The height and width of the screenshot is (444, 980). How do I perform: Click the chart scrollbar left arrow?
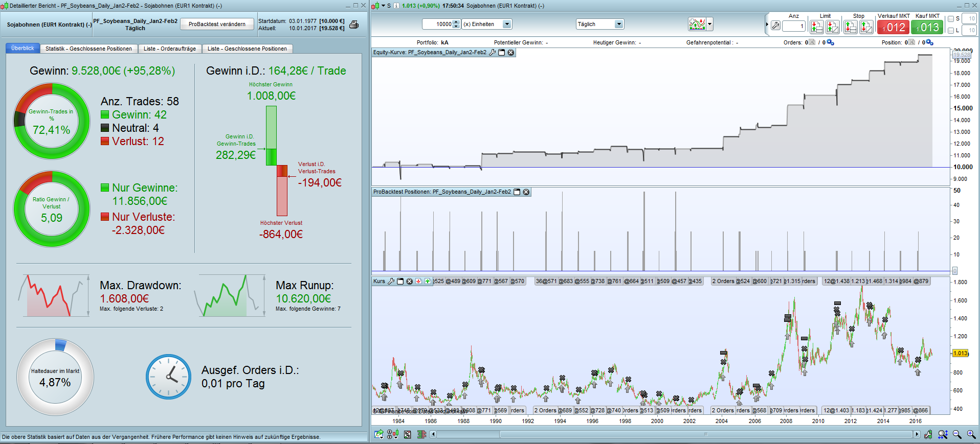(x=433, y=434)
